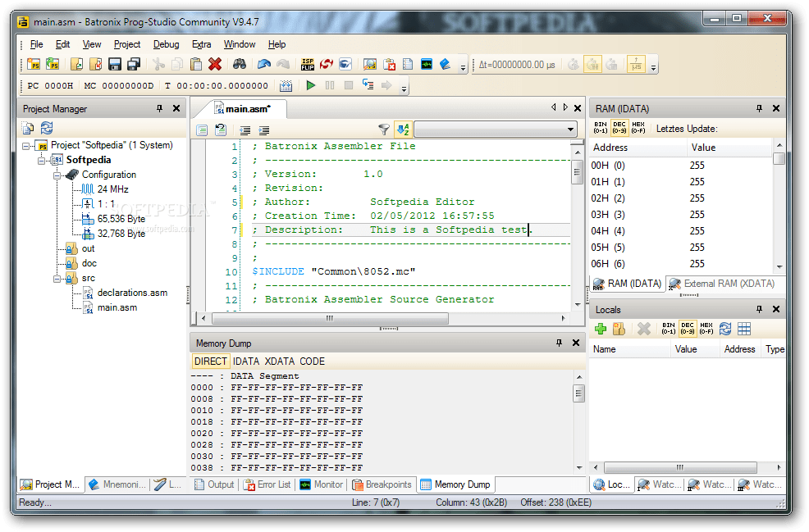The width and height of the screenshot is (809, 532).
Task: Select XDATA in Memory Dump
Action: pyautogui.click(x=279, y=361)
